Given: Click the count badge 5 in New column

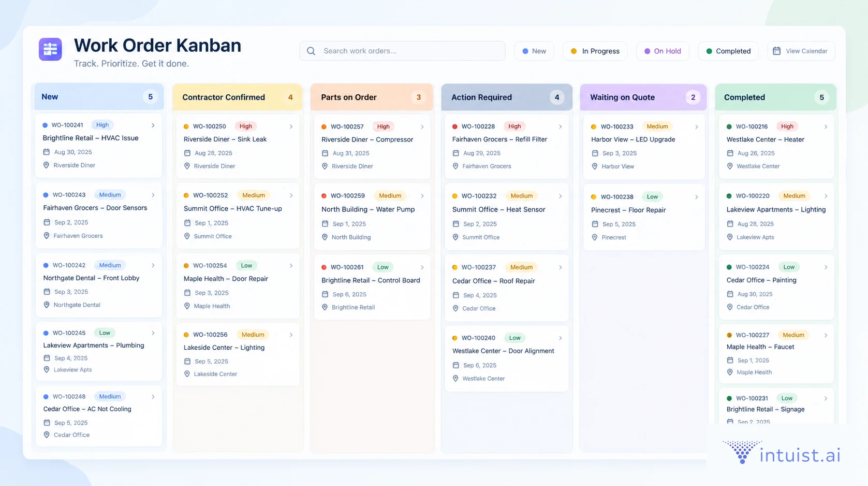Looking at the screenshot, I should 151,97.
